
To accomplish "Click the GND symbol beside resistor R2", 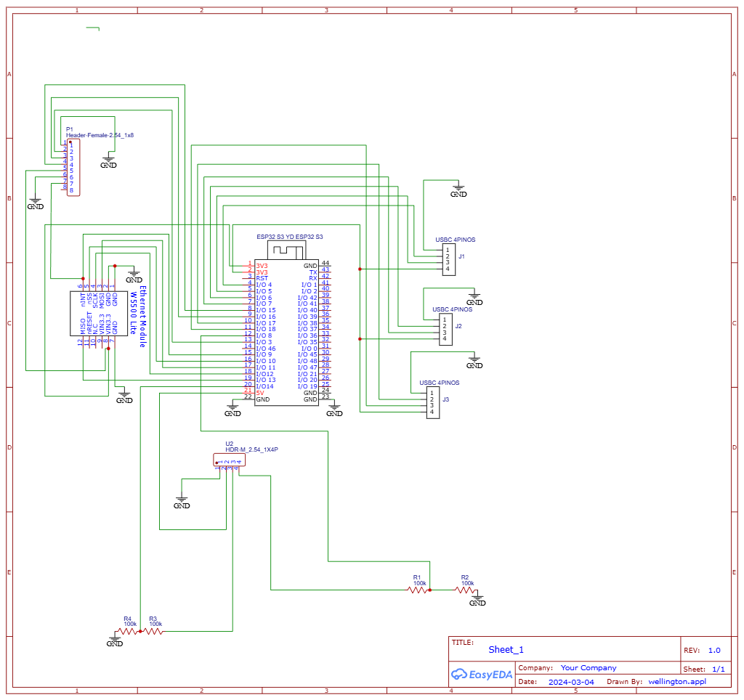I will (x=477, y=600).
